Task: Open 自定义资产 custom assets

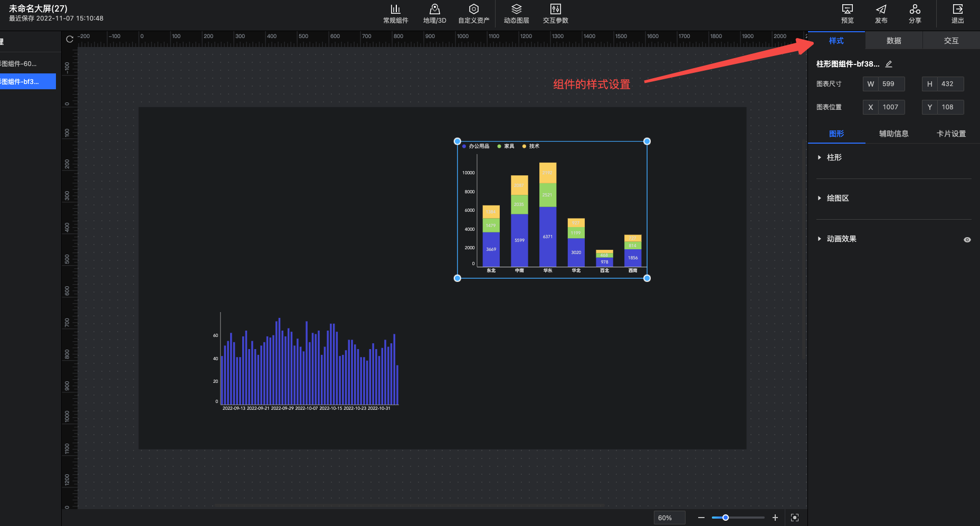Action: (473, 14)
